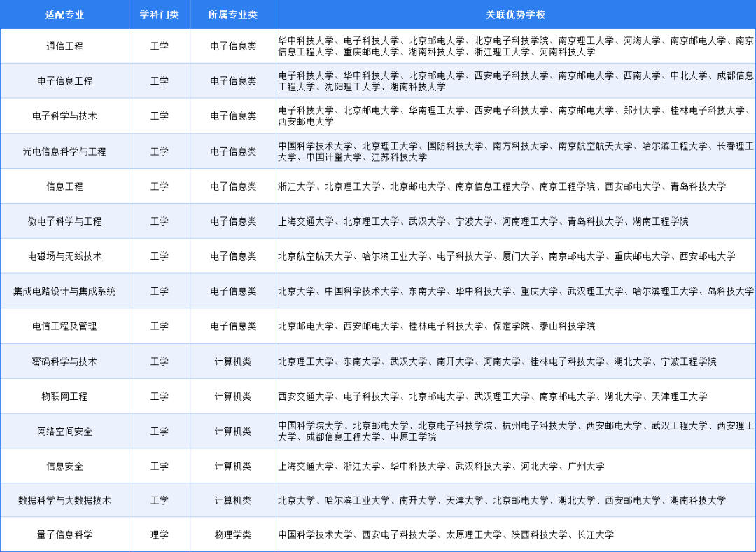The width and height of the screenshot is (756, 552).
Task: Click 电子科学与技术 in the majors column
Action: tap(65, 116)
